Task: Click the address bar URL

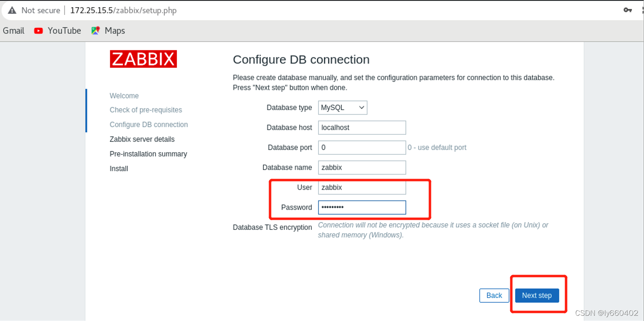Action: (x=123, y=10)
